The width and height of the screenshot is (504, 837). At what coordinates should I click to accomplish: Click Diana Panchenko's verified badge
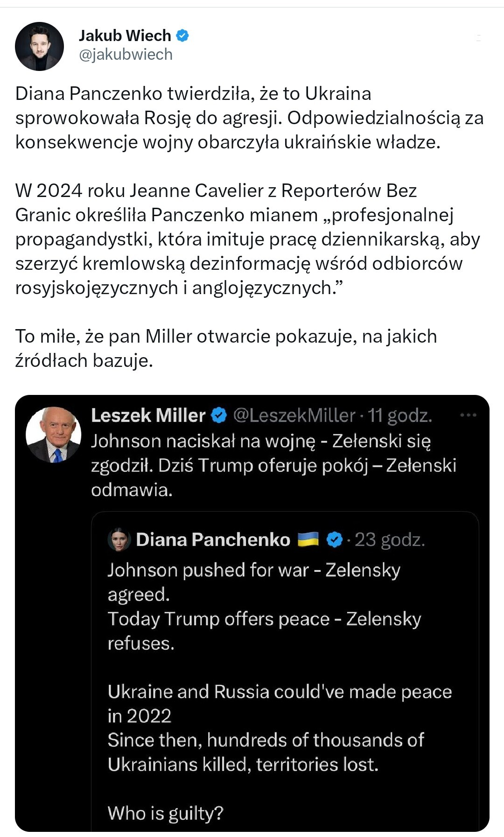tap(334, 540)
